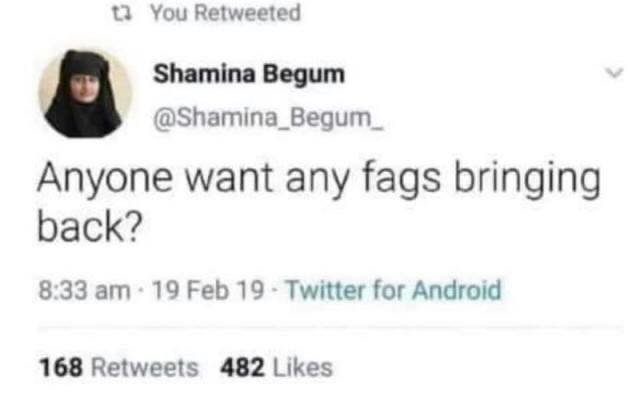Click the 168 retweet count number

coord(61,367)
